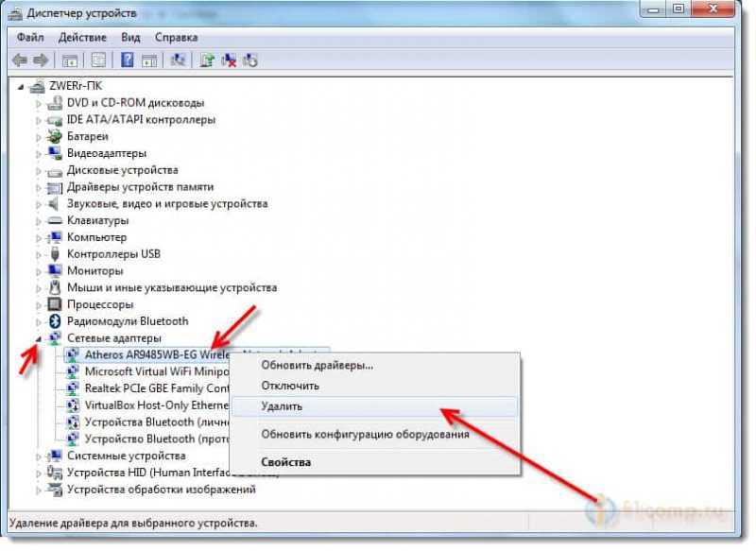Expand the Видеоадаптеры node
The height and width of the screenshot is (551, 756).
click(39, 154)
